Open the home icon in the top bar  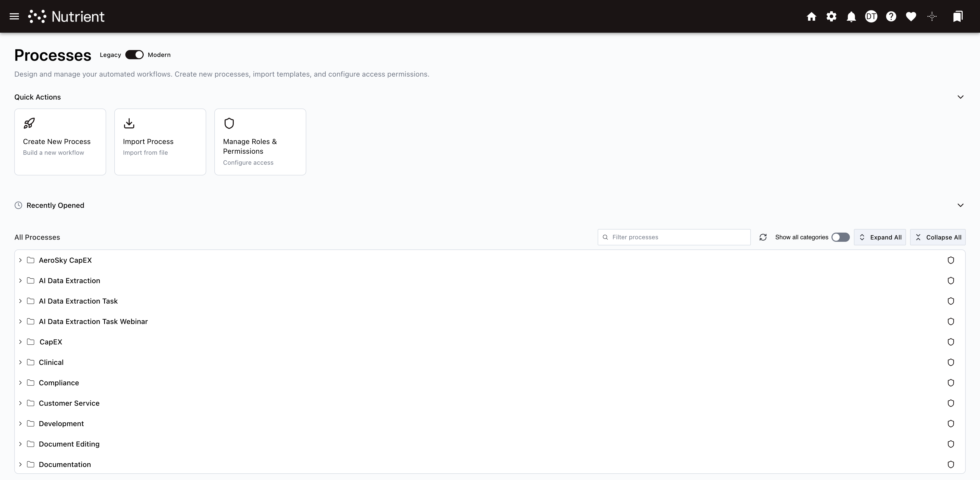[x=812, y=16]
